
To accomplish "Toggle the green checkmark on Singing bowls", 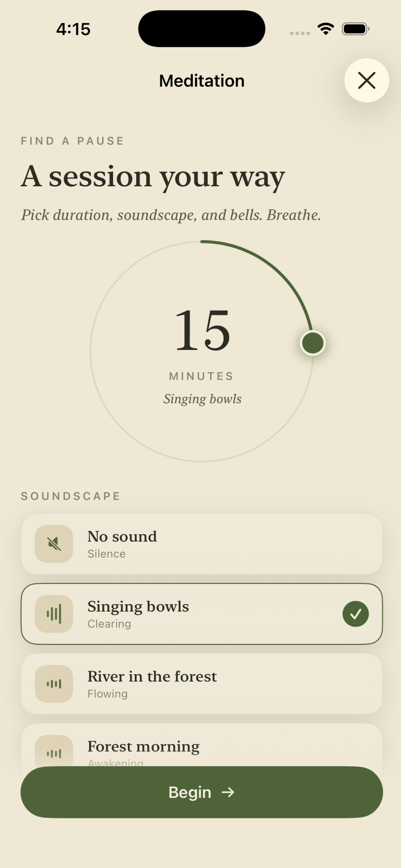I will pos(355,614).
